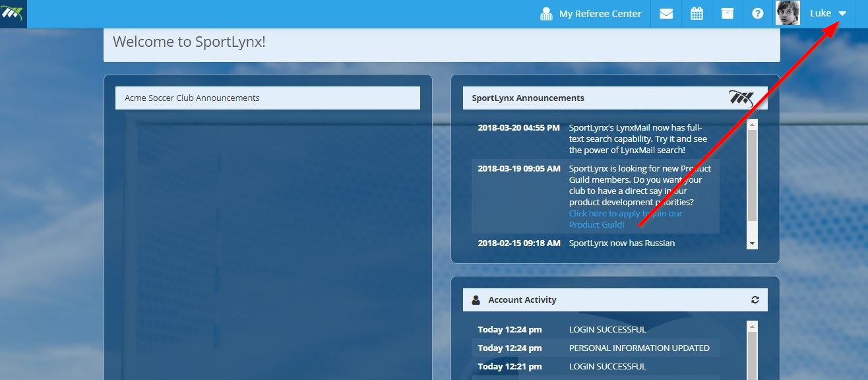Click the announcements scrollbar thumb
Screen dimensions: 868x380
point(752,175)
